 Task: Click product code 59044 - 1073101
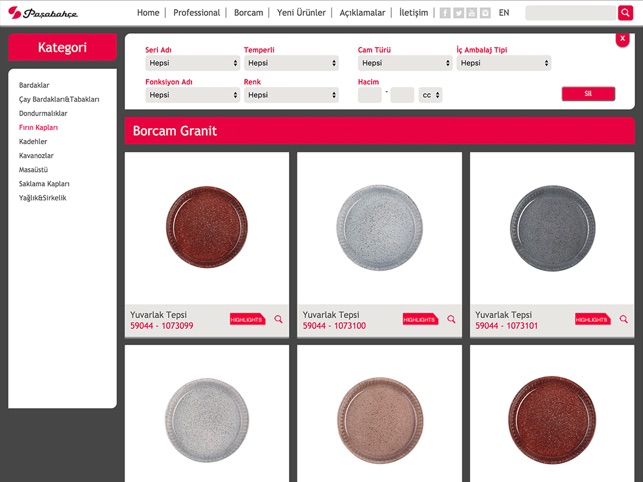506,326
